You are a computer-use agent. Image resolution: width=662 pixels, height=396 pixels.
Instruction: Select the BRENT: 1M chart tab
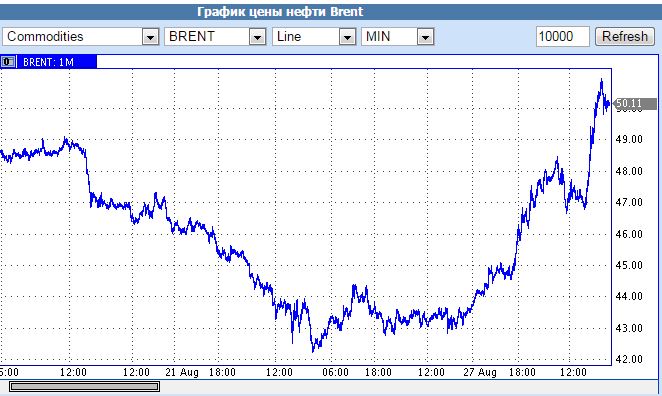[49, 62]
